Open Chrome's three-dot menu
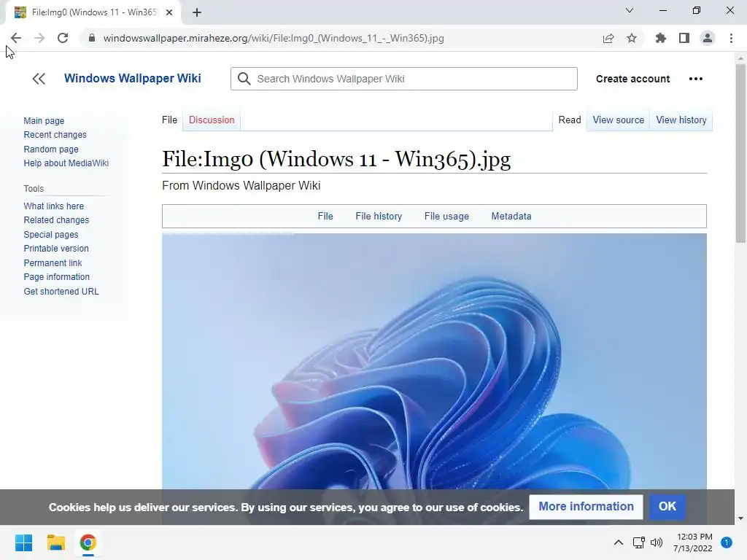Image resolution: width=747 pixels, height=560 pixels. pos(731,38)
